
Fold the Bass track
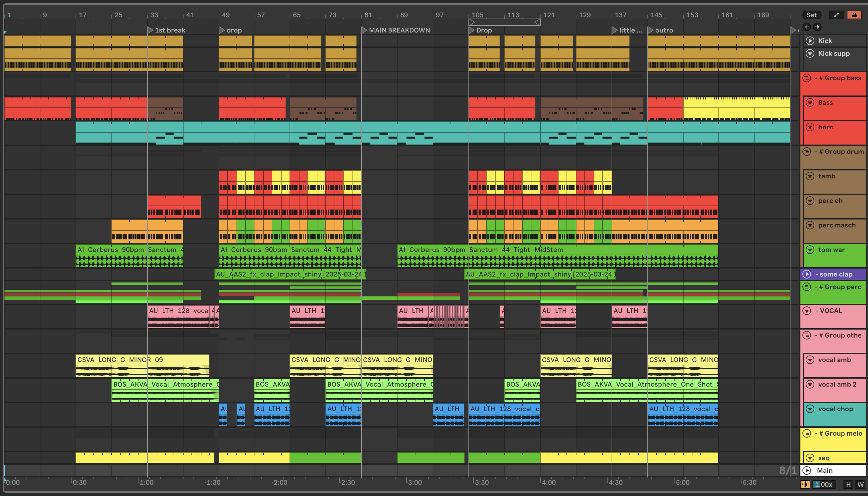tap(810, 102)
